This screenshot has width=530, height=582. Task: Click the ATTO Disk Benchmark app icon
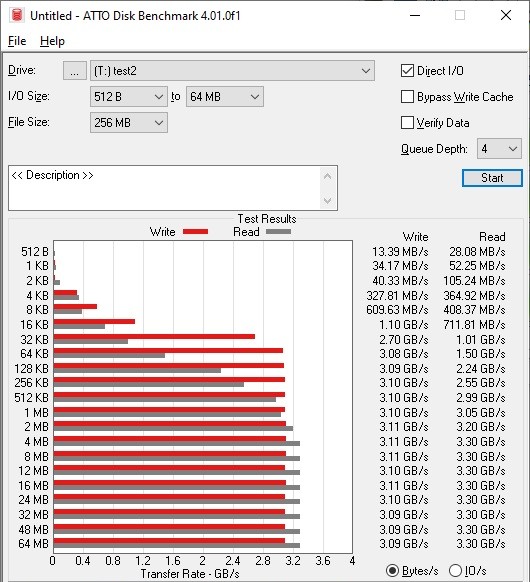pos(17,15)
